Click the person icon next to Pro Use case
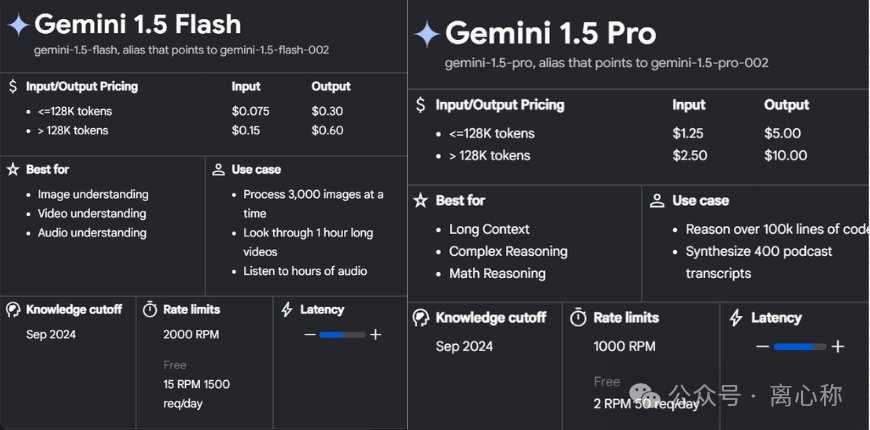The height and width of the screenshot is (430, 870). pyautogui.click(x=657, y=201)
